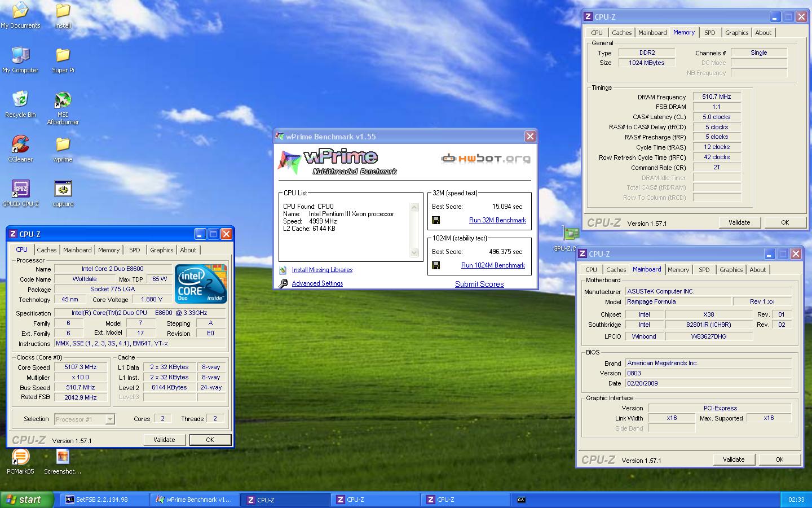The height and width of the screenshot is (508, 812).
Task: Open Install Missing Libraries link
Action: click(x=322, y=270)
